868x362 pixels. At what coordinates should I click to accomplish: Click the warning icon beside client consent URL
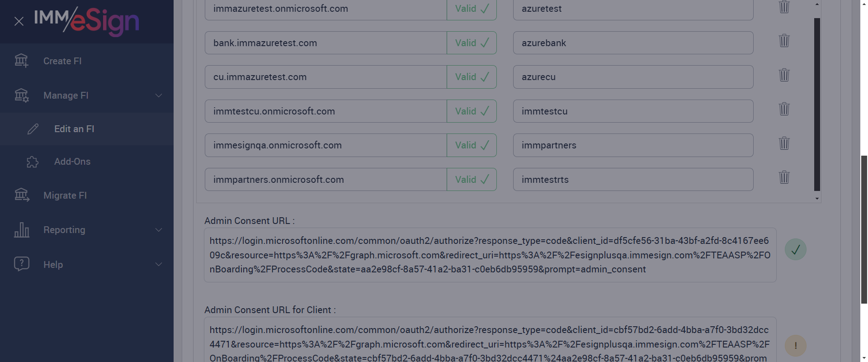[x=795, y=346]
